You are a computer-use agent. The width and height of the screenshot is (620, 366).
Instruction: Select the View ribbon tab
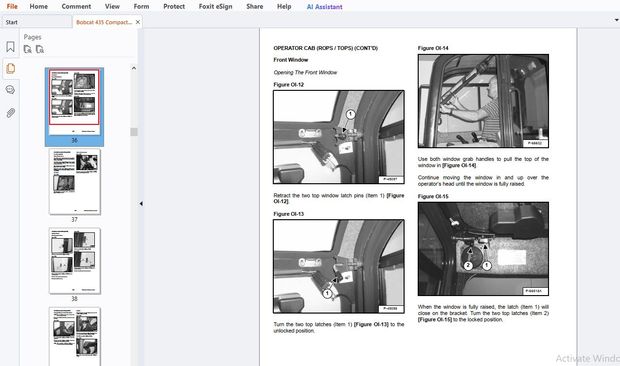(112, 6)
